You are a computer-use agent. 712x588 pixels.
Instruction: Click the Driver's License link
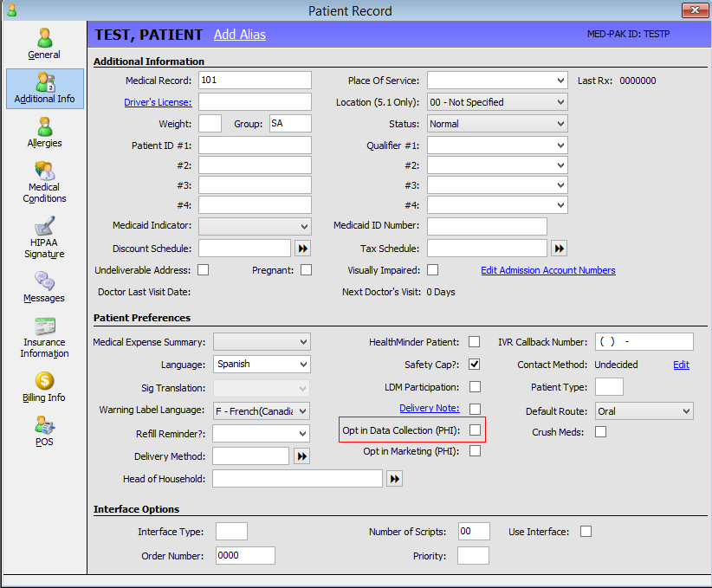coord(158,102)
